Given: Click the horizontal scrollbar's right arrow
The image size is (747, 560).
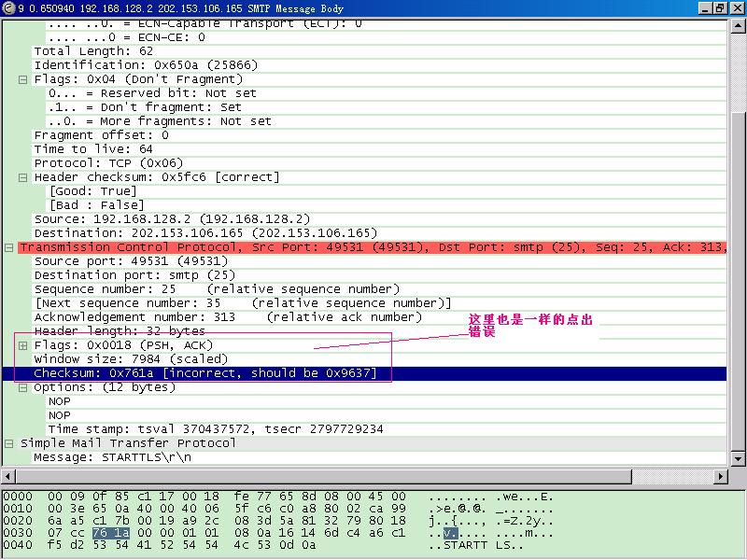Looking at the screenshot, I should click(x=722, y=473).
